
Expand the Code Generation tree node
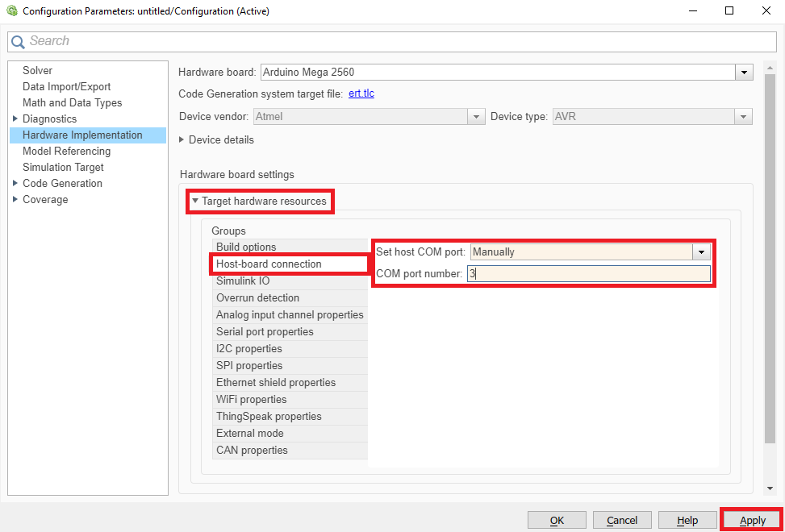click(15, 184)
